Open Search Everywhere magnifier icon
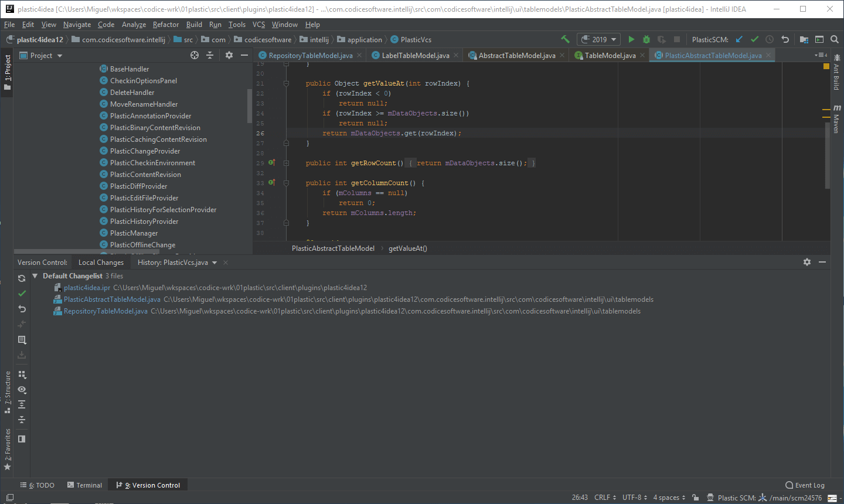 tap(835, 39)
